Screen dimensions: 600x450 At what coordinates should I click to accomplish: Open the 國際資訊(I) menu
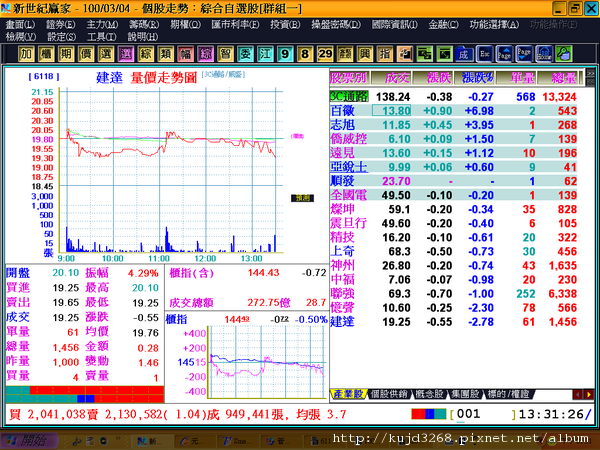395,25
